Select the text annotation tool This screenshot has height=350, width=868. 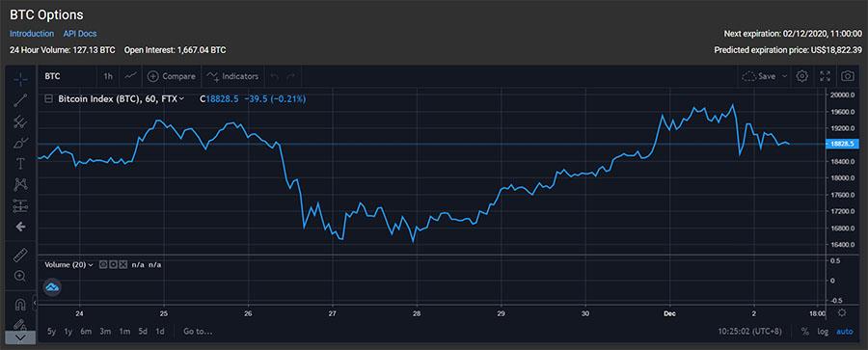point(20,163)
